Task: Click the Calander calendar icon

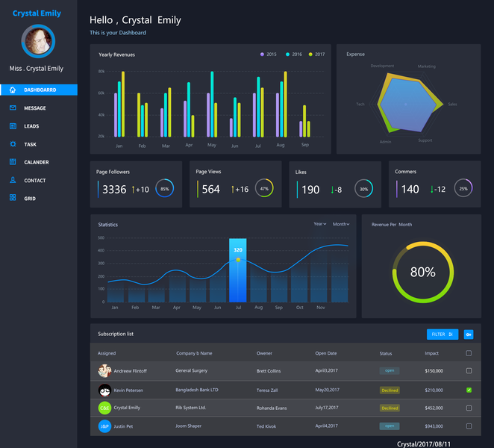Action: (13, 162)
